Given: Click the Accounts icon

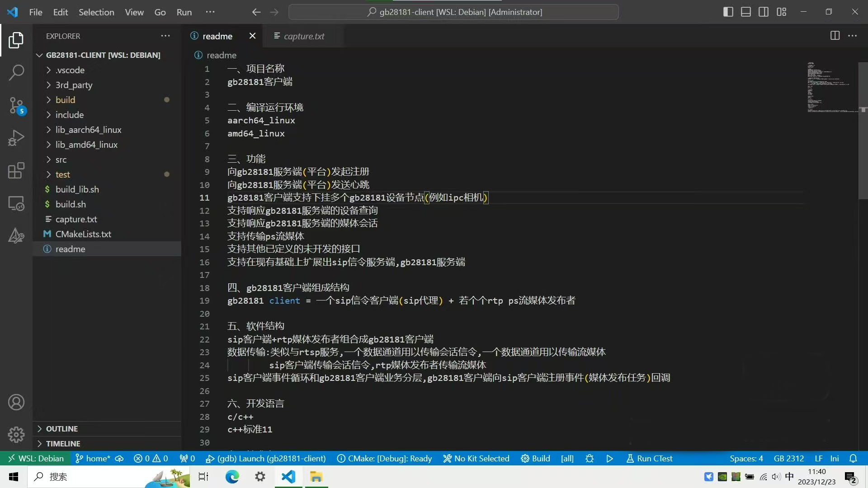Looking at the screenshot, I should click(16, 402).
